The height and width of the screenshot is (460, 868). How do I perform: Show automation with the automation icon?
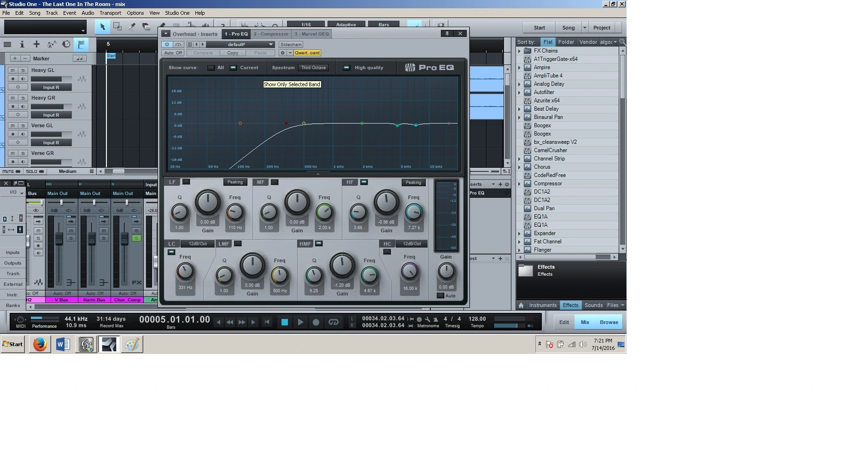(52, 44)
